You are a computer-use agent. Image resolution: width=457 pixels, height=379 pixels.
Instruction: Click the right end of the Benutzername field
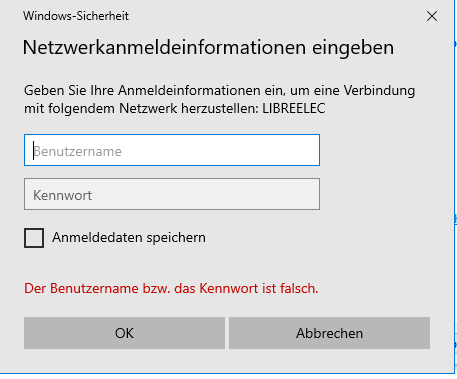pos(310,150)
